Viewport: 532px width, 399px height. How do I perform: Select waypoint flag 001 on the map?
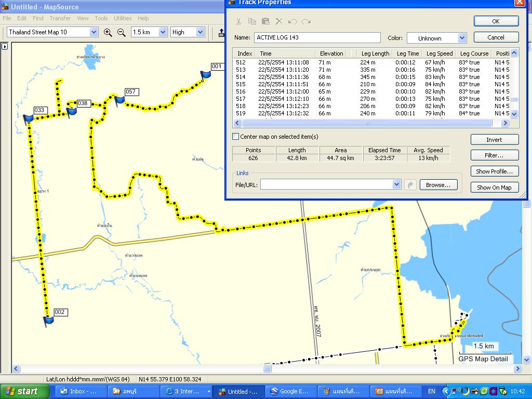(206, 75)
